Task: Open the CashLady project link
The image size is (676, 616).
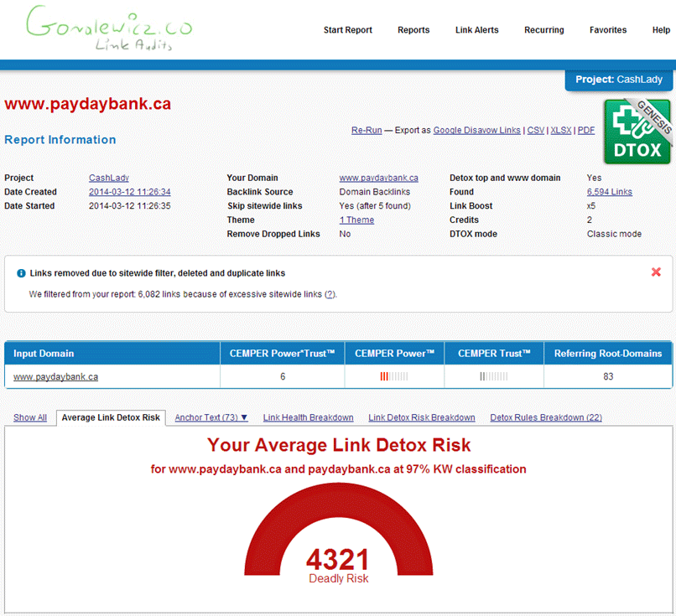Action: tap(109, 178)
